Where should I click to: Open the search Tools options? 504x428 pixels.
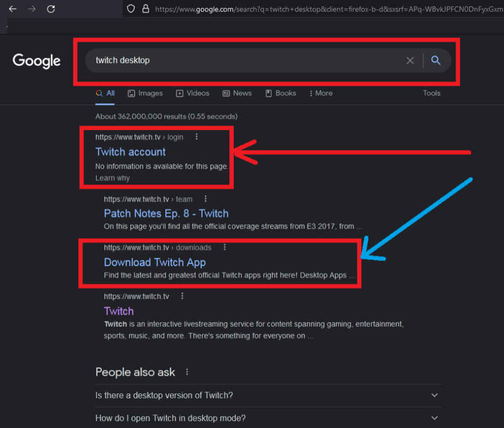(x=431, y=93)
